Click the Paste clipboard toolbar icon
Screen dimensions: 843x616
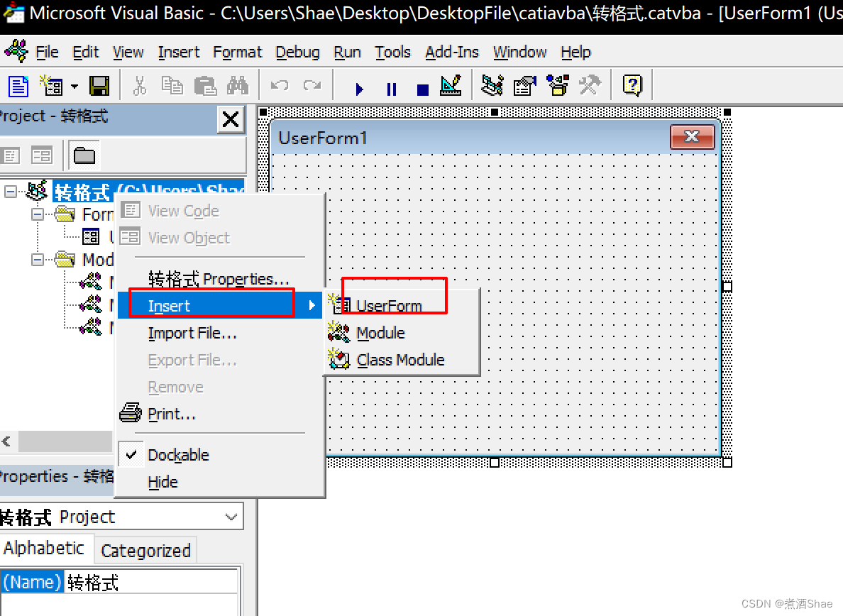(x=205, y=86)
